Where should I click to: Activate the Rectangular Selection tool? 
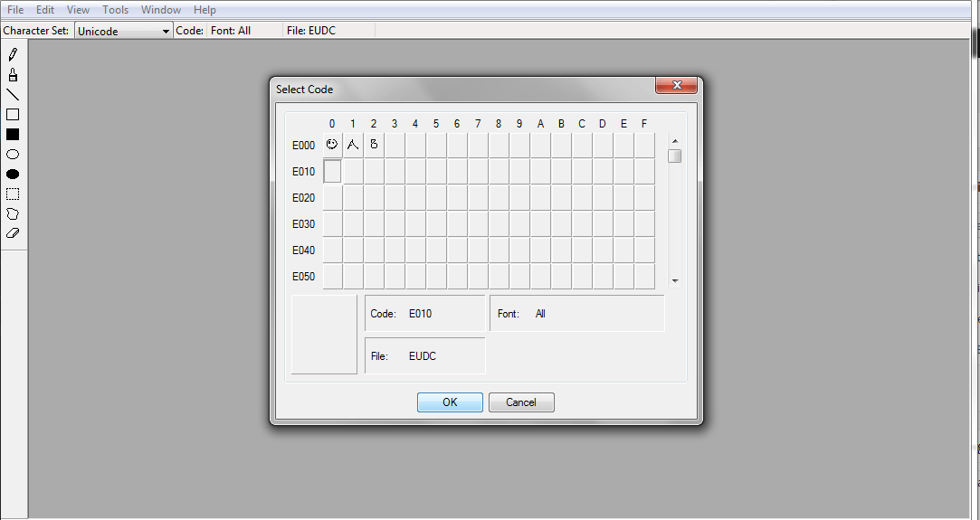point(13,194)
